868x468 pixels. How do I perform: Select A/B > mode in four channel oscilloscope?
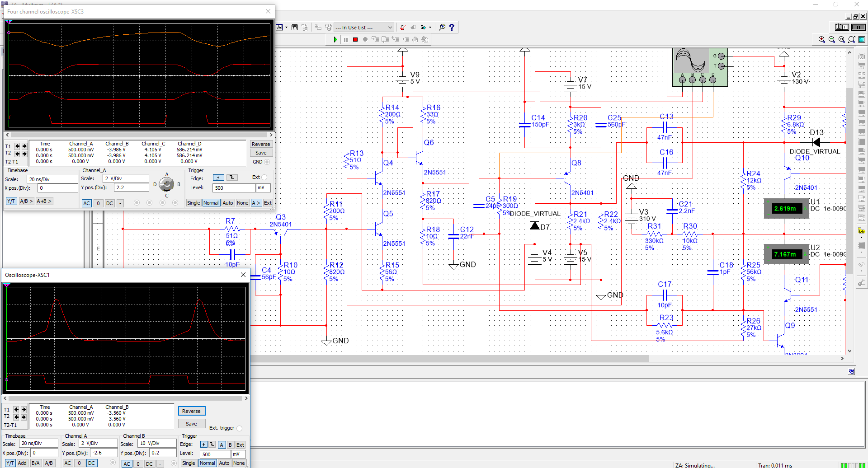[26, 201]
